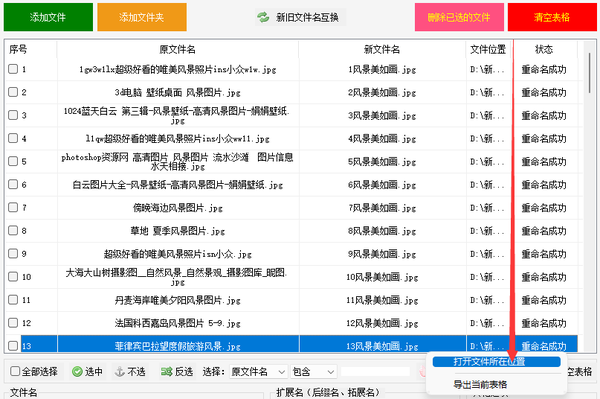Select file 丹麦海岸唯美夕阳风景图片.jpg
The width and height of the screenshot is (600, 399).
178,300
